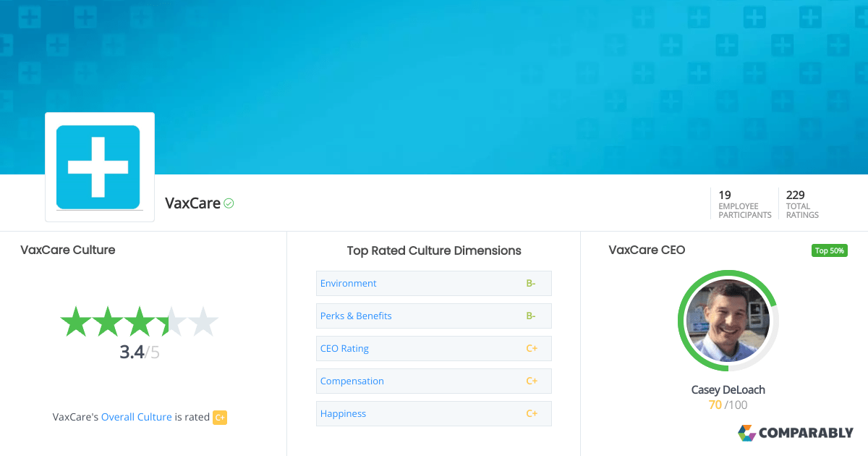Click the B- grade on Environment row
Viewport: 868px width, 456px height.
[531, 283]
